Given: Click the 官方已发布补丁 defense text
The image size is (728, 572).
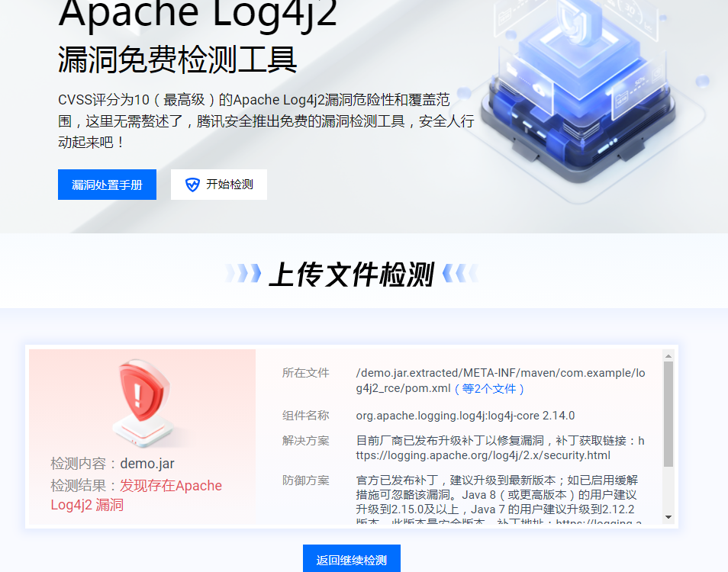Looking at the screenshot, I should [x=498, y=500].
